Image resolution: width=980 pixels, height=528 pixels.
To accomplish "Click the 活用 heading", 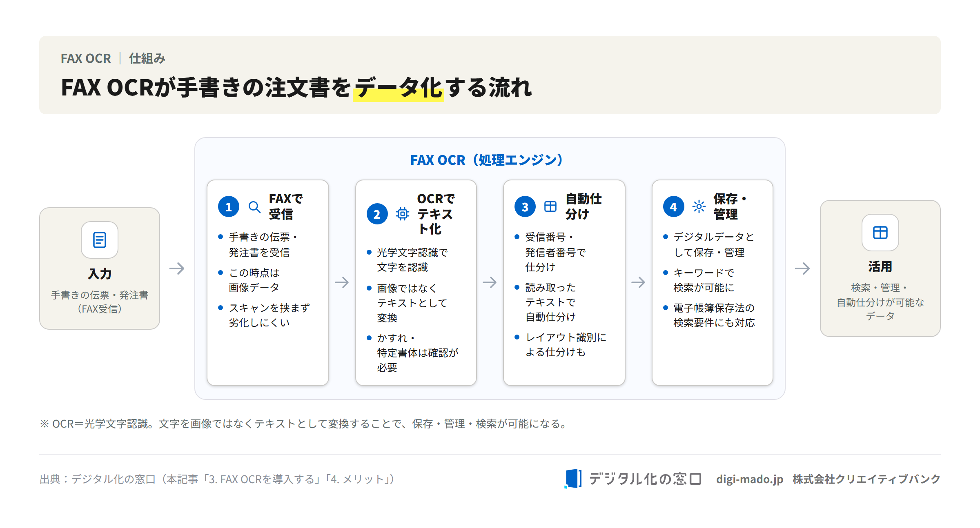I will (880, 266).
